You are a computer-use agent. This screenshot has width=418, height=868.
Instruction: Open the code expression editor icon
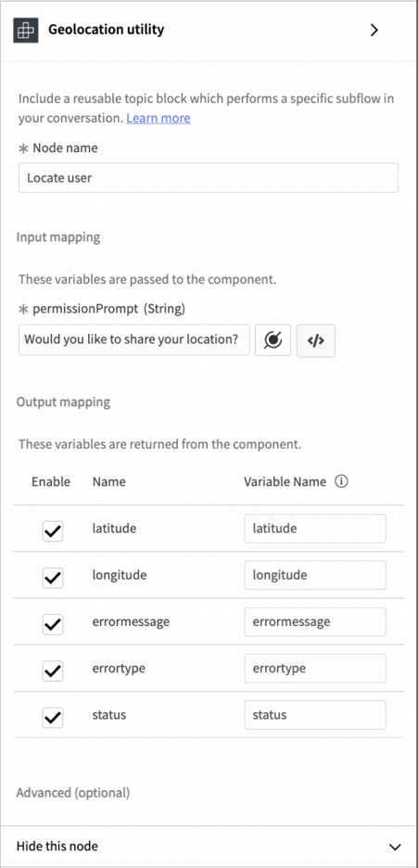click(x=316, y=340)
